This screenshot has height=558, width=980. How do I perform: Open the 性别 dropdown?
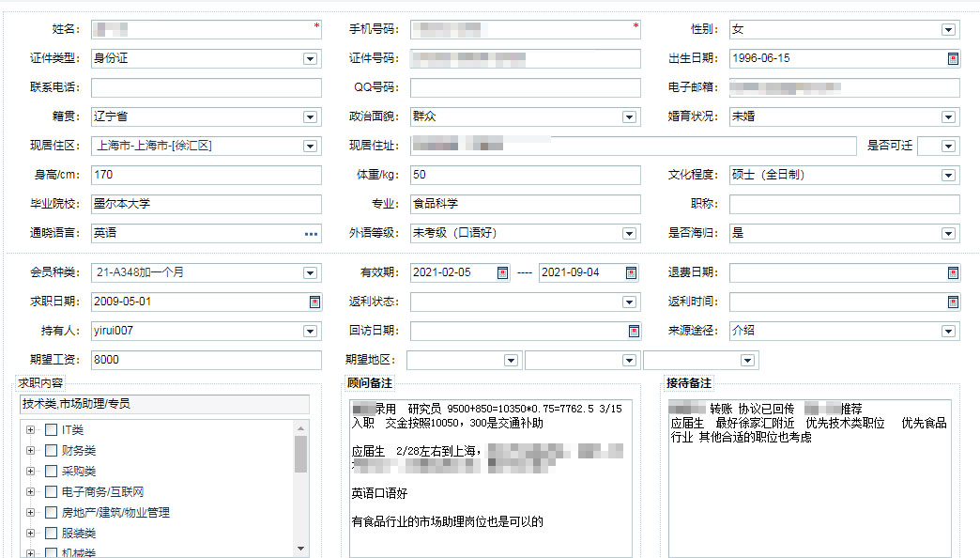948,29
